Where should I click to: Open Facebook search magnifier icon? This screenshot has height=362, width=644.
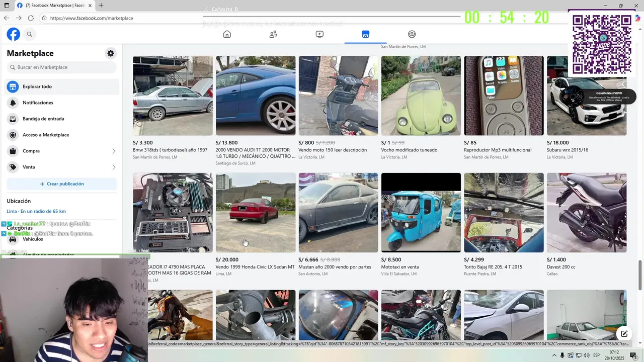point(29,34)
